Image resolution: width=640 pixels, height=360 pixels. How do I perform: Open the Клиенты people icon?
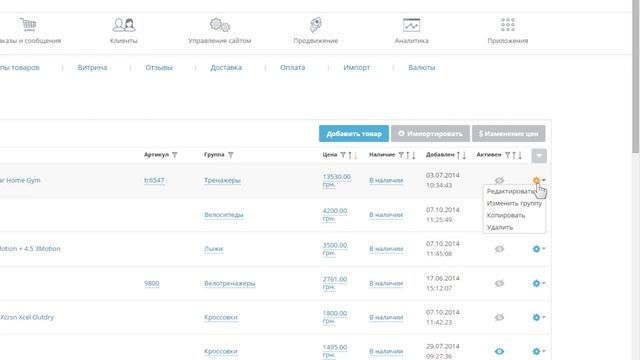124,25
